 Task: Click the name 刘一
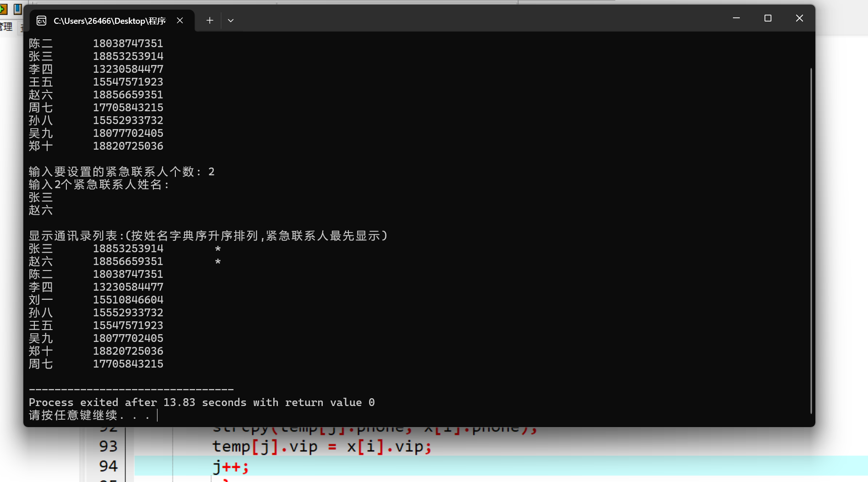(41, 300)
